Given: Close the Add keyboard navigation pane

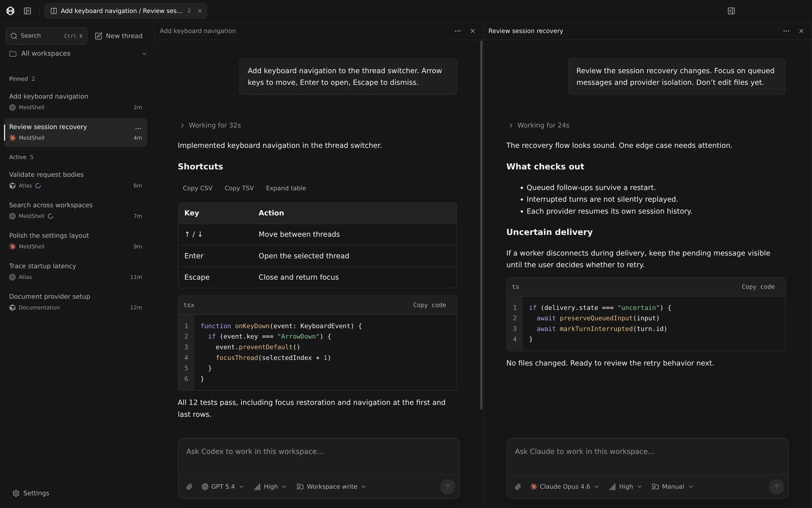Looking at the screenshot, I should coord(473,31).
